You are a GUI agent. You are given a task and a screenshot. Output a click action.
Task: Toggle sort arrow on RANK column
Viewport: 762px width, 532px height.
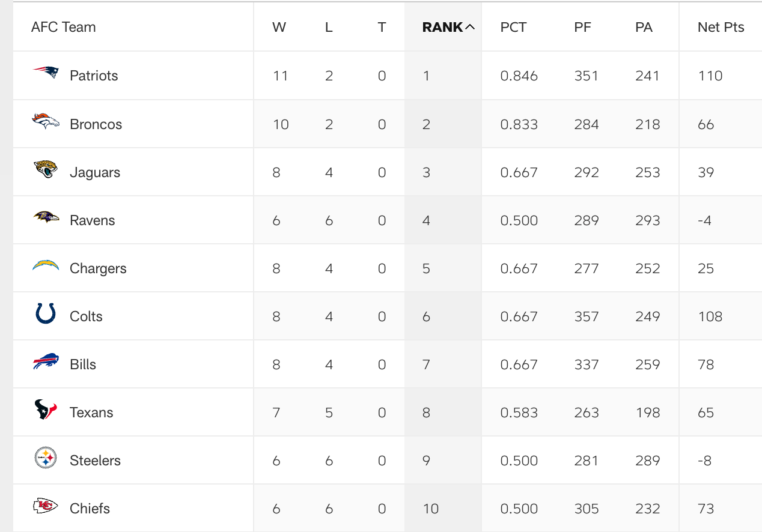(x=470, y=27)
